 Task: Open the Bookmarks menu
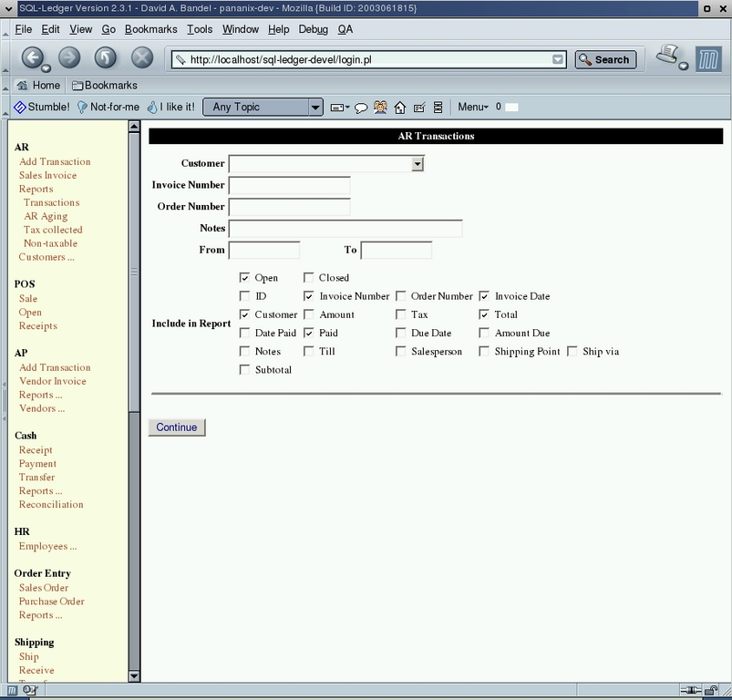[150, 29]
